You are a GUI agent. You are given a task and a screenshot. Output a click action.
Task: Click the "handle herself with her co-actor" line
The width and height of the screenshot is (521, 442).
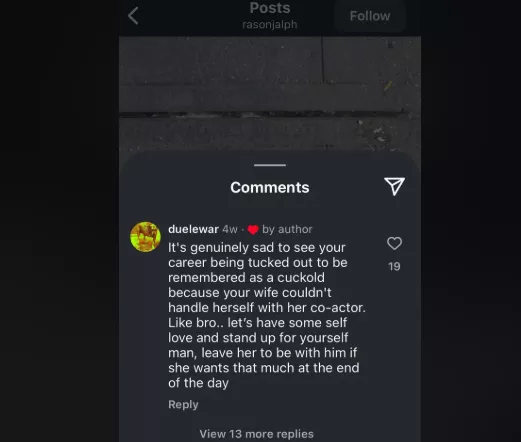267,307
